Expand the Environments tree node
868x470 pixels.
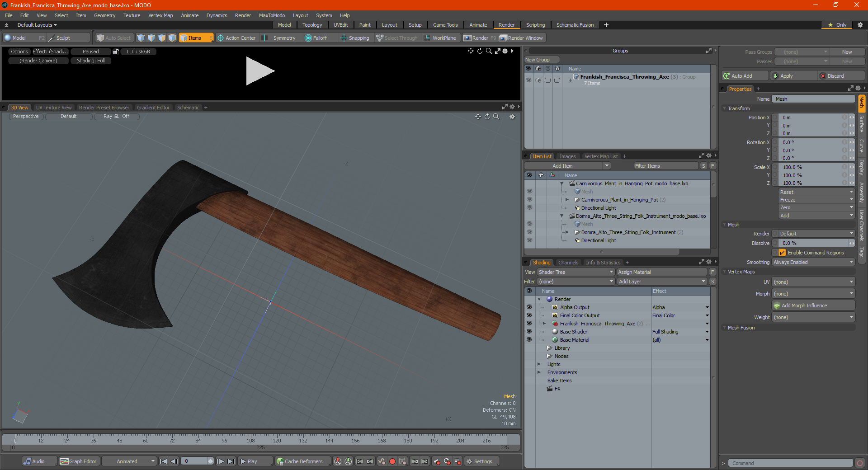pyautogui.click(x=539, y=372)
